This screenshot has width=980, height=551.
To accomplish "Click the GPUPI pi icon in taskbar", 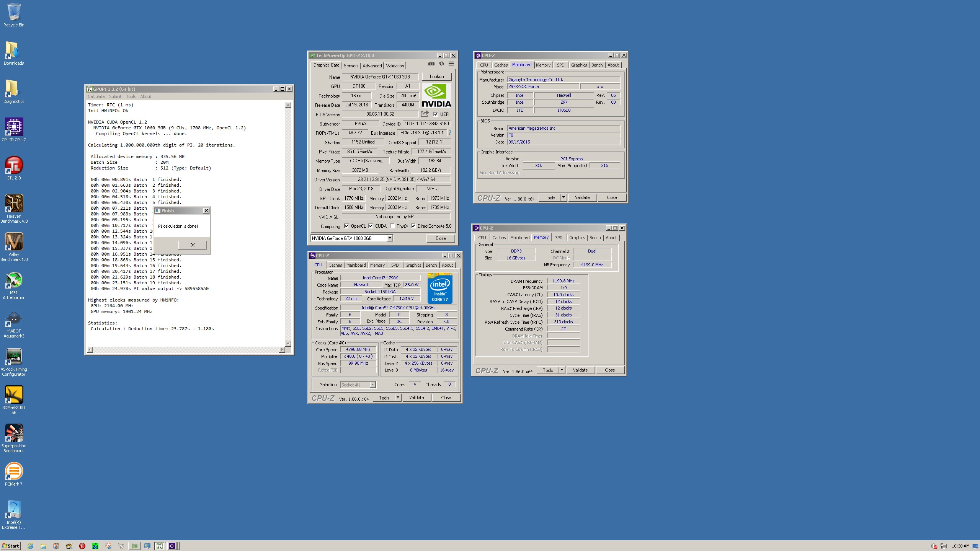I will tap(160, 546).
